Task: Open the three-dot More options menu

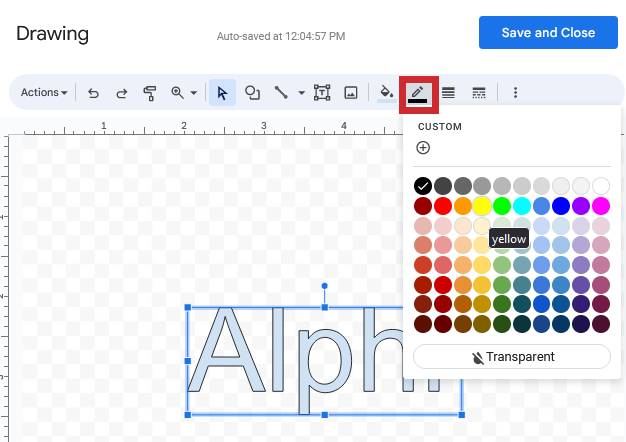Action: (515, 93)
